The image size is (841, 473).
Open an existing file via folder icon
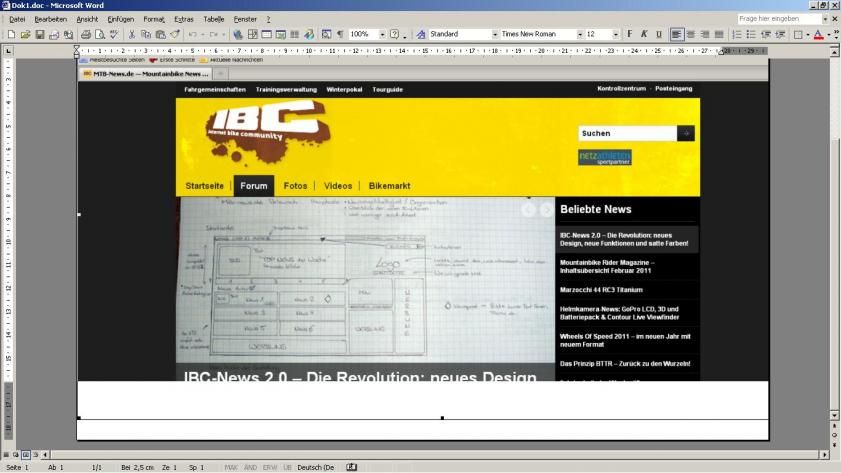25,34
